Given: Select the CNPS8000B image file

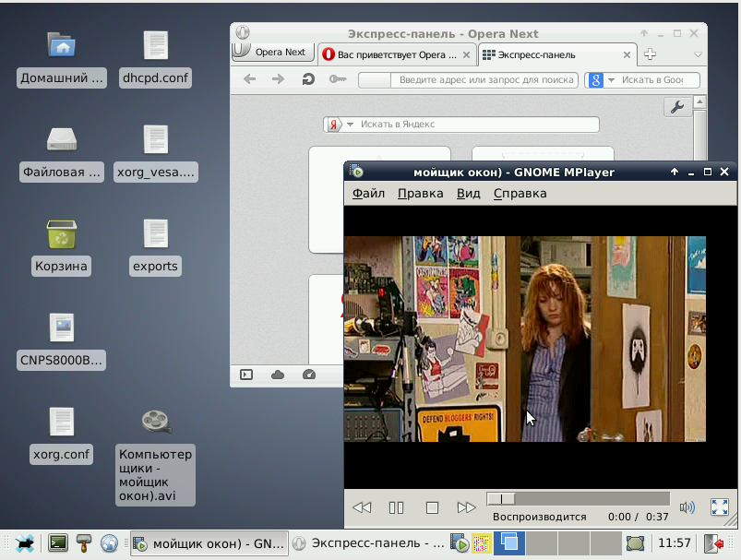Looking at the screenshot, I should point(62,341).
